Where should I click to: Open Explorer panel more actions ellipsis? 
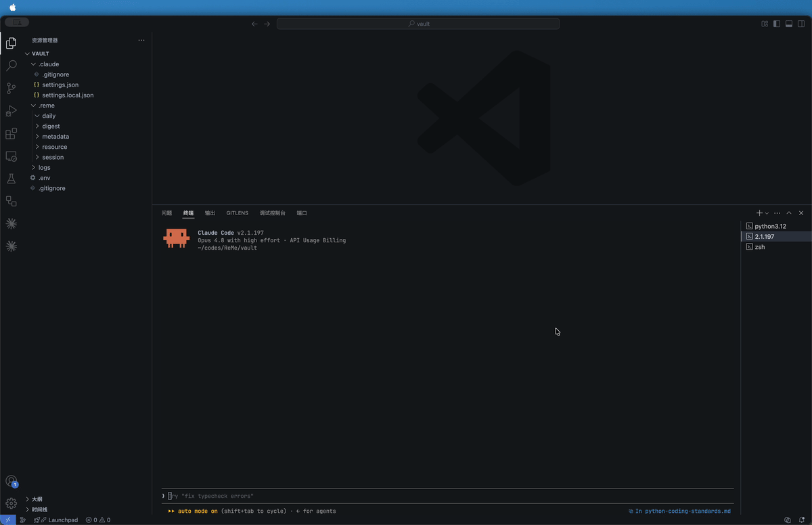[141, 40]
